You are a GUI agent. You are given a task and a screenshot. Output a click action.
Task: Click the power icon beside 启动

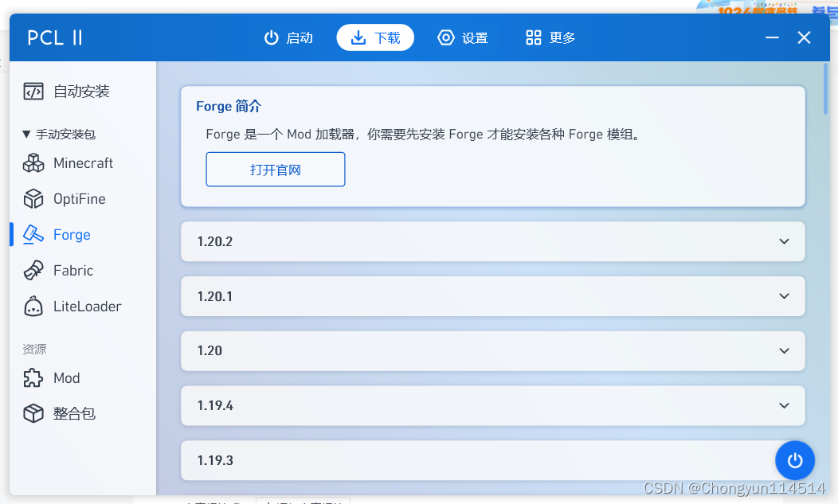(x=272, y=38)
